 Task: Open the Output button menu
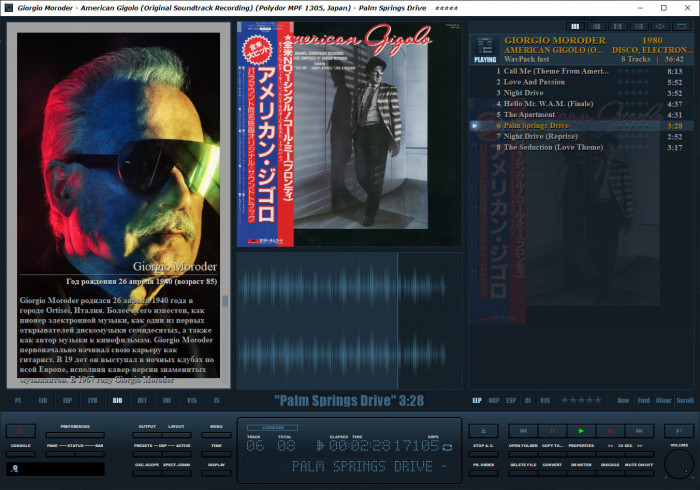pos(147,435)
